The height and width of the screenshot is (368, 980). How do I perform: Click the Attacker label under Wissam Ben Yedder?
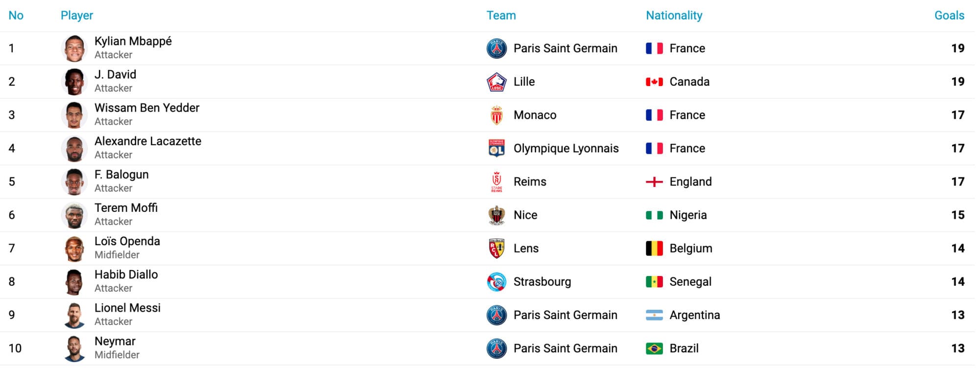[x=113, y=121]
